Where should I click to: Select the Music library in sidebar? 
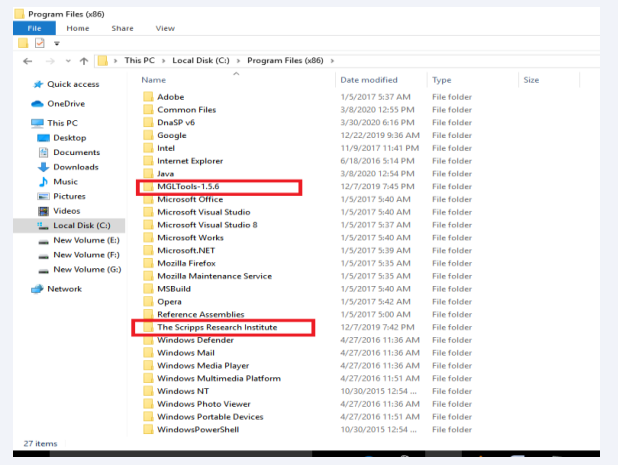click(65, 182)
